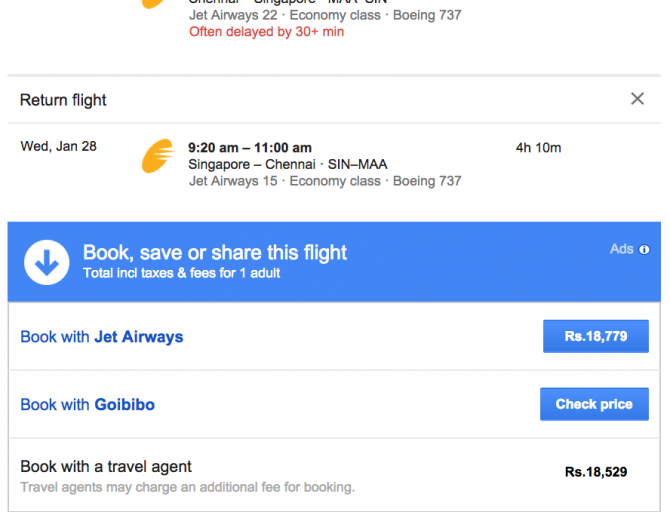Viewport: 670px width, 512px height.
Task: Open the Book with Goibibo link
Action: point(88,405)
